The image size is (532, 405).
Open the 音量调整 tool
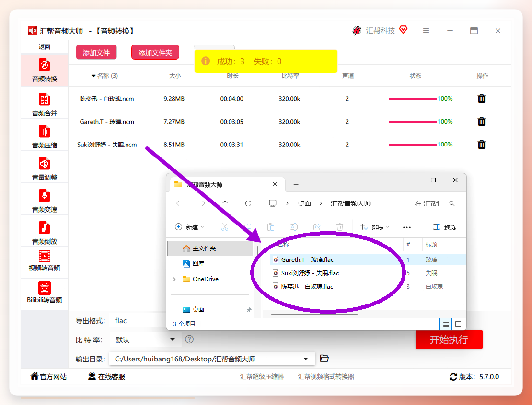[45, 169]
